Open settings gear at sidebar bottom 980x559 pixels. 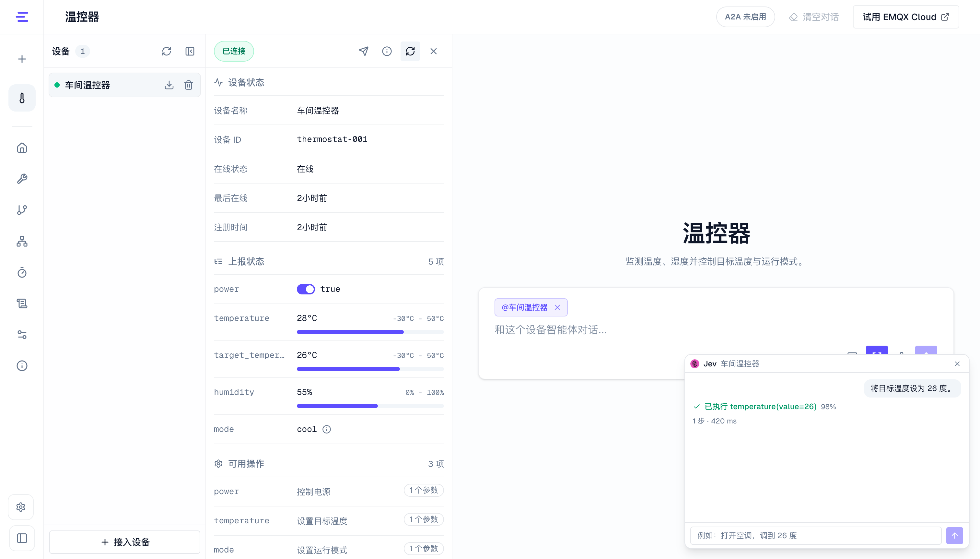click(21, 507)
